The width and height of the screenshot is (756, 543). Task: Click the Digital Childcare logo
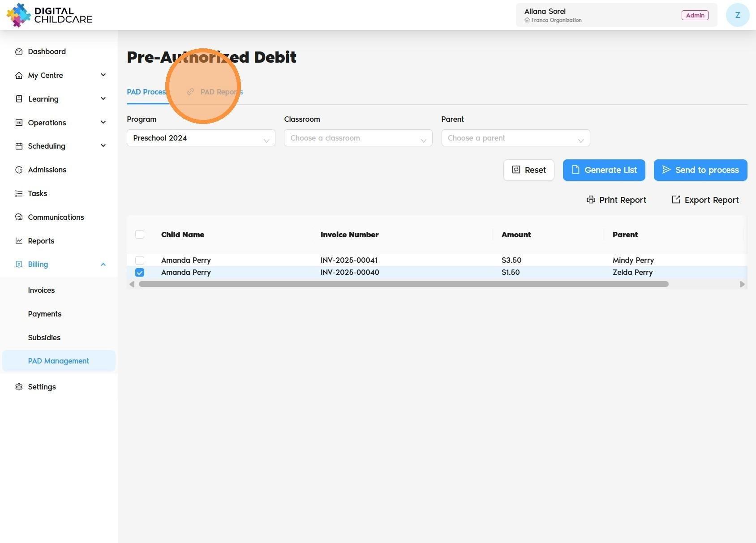[x=49, y=15]
